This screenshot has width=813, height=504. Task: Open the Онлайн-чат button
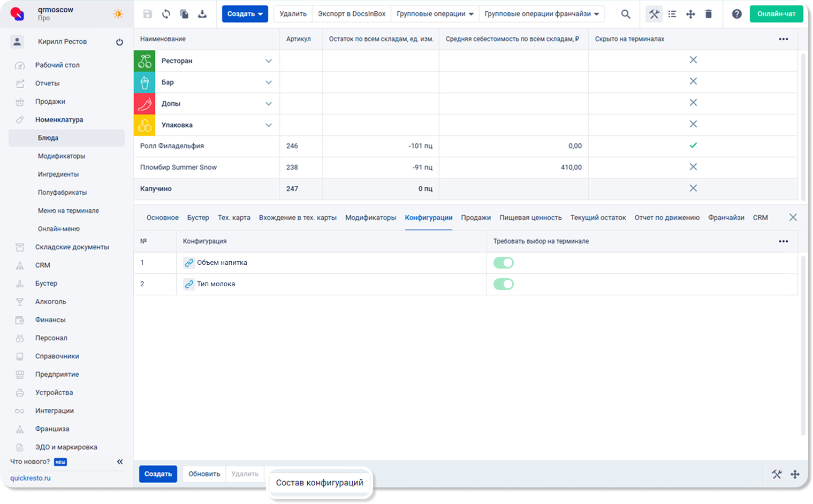(776, 14)
